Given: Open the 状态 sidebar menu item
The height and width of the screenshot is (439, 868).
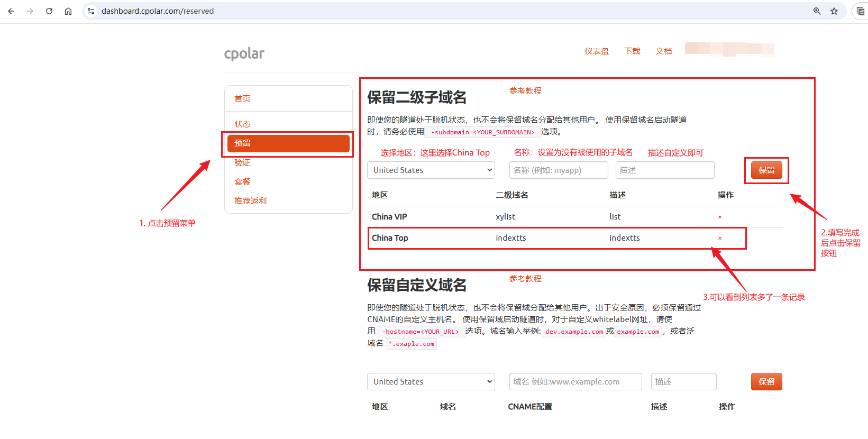Looking at the screenshot, I should [x=243, y=124].
